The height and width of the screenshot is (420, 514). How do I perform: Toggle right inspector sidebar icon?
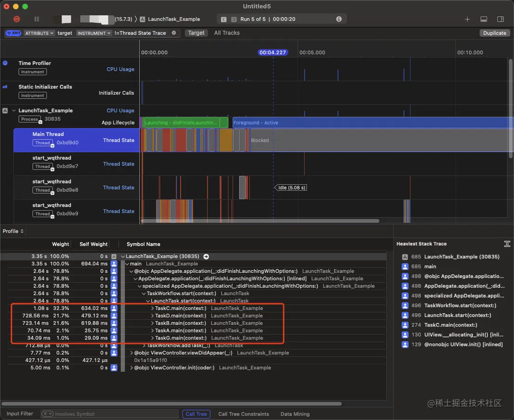point(501,19)
